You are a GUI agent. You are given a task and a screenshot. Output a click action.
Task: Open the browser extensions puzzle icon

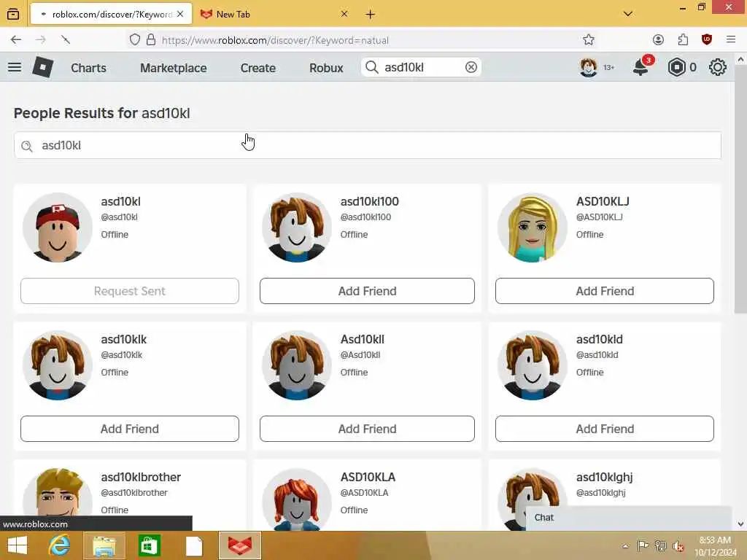click(x=683, y=39)
